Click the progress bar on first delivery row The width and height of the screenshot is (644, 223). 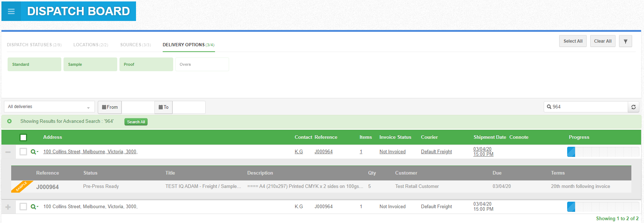pyautogui.click(x=603, y=152)
